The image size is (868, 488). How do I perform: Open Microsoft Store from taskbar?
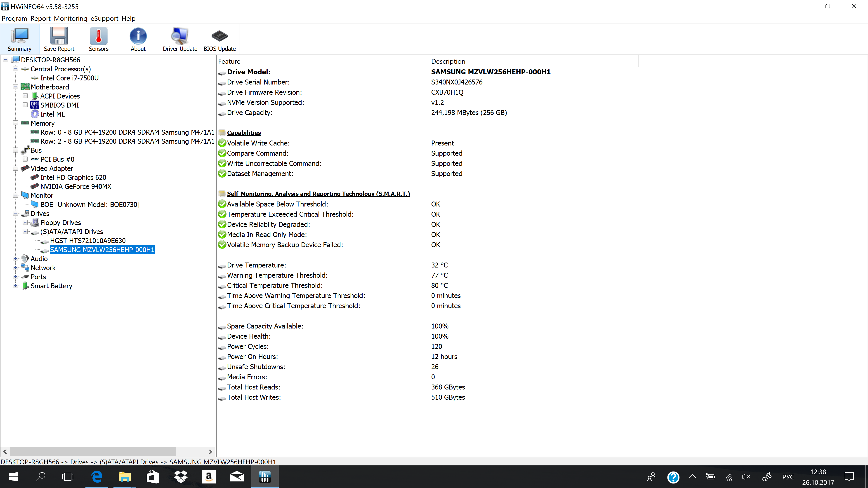coord(152,477)
